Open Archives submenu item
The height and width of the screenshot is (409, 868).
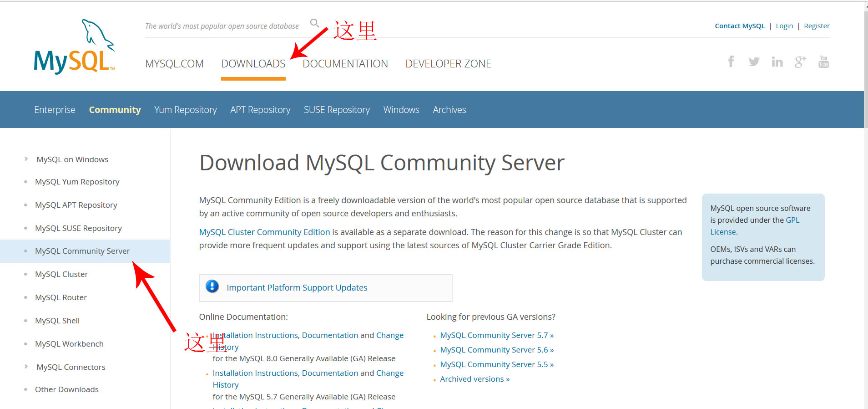click(x=449, y=110)
